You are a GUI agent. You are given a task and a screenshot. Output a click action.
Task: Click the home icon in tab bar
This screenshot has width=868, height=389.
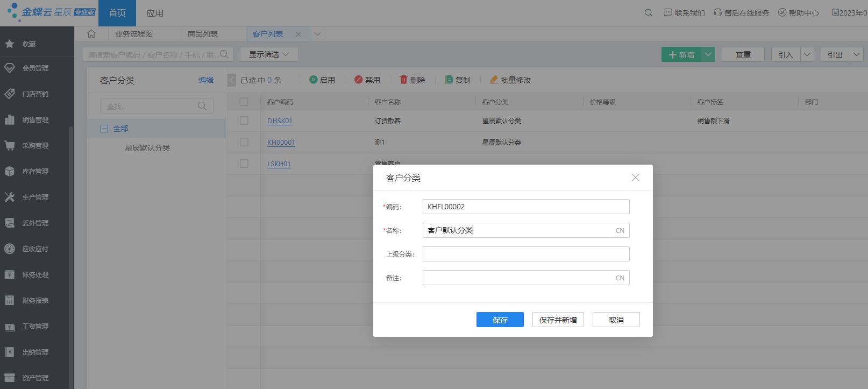(x=91, y=34)
